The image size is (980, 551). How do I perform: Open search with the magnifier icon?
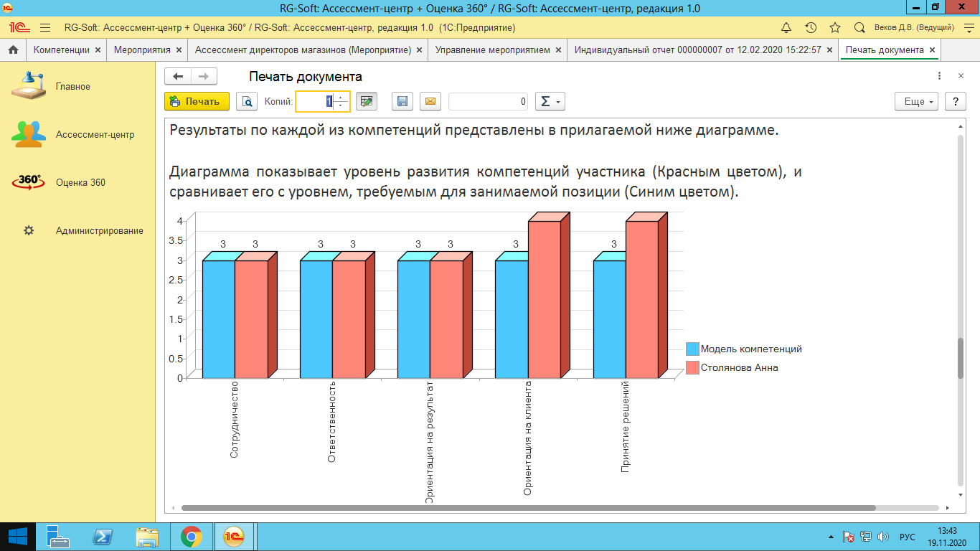859,27
